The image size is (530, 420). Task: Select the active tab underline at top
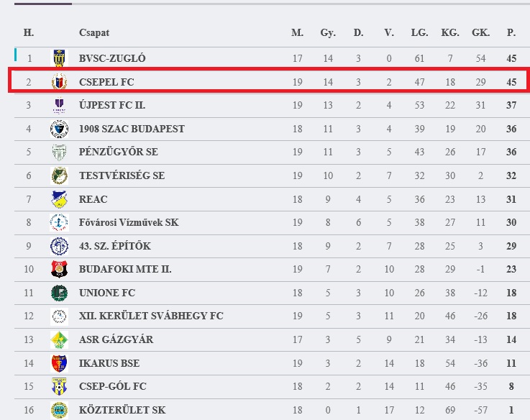43,4
